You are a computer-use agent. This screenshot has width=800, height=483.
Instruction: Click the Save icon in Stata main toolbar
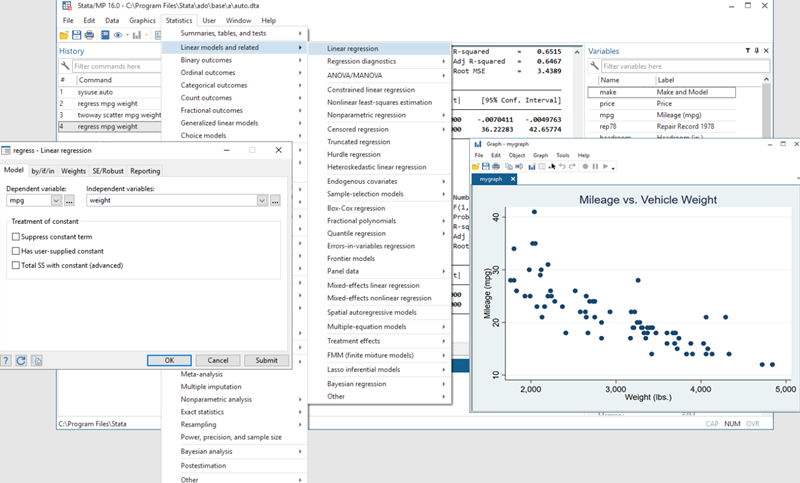point(77,35)
